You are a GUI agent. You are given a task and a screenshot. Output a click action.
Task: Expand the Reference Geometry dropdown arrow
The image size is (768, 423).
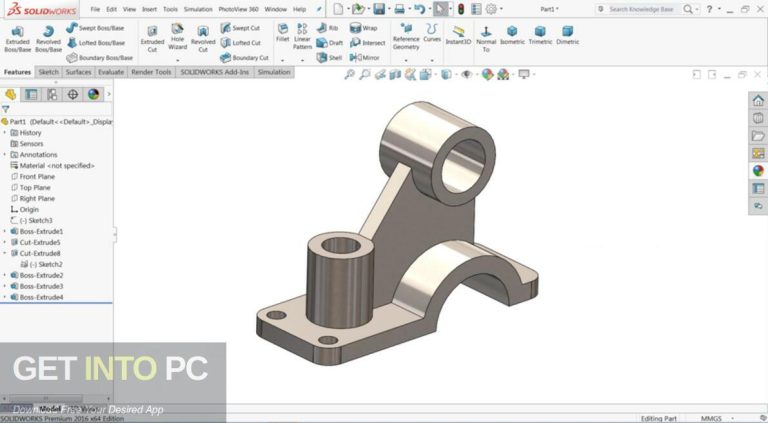point(406,61)
